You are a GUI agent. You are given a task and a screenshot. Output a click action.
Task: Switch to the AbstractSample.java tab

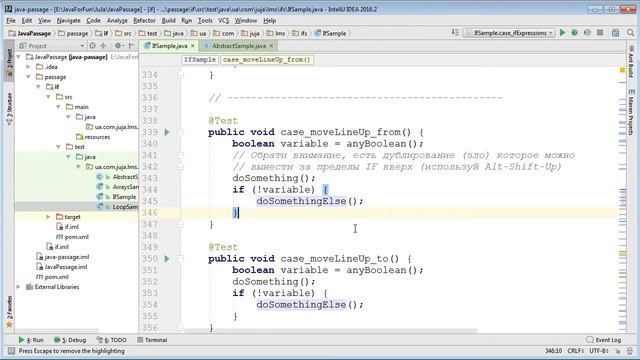(x=239, y=46)
